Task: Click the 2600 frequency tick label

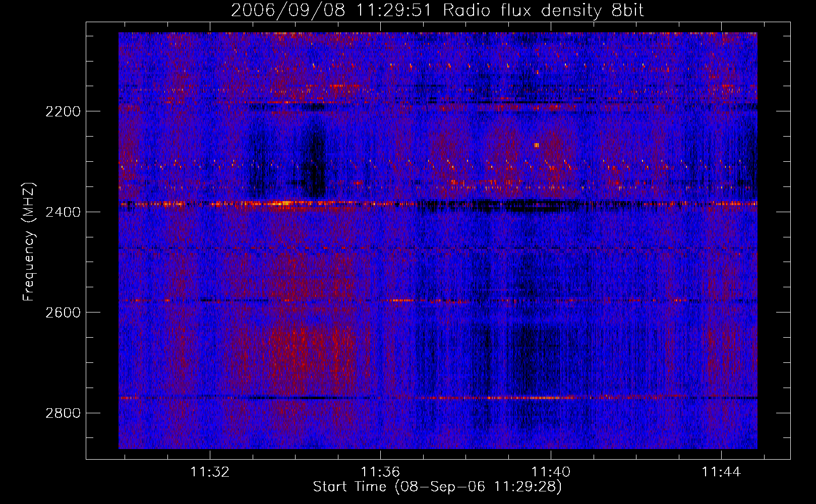Action: point(63,312)
